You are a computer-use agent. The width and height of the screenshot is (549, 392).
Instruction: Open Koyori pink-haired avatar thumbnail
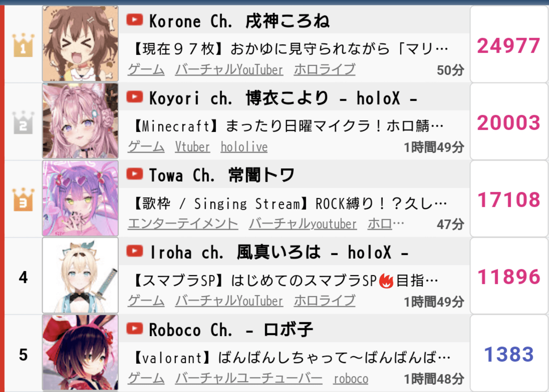(80, 121)
